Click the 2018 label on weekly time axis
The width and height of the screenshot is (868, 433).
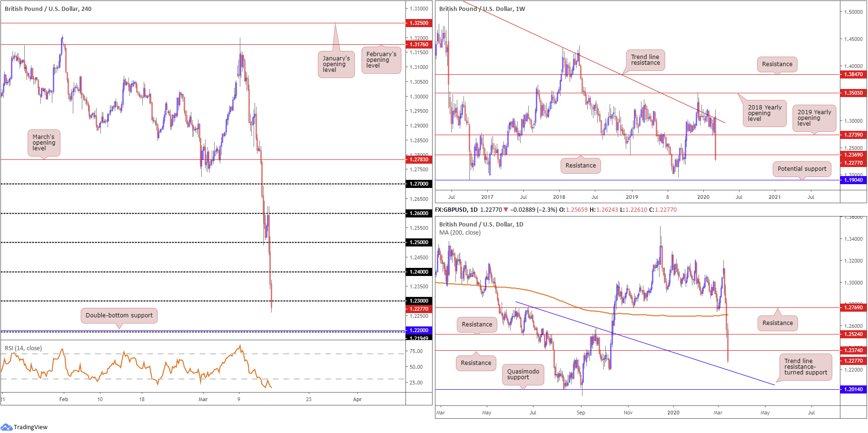click(x=559, y=197)
